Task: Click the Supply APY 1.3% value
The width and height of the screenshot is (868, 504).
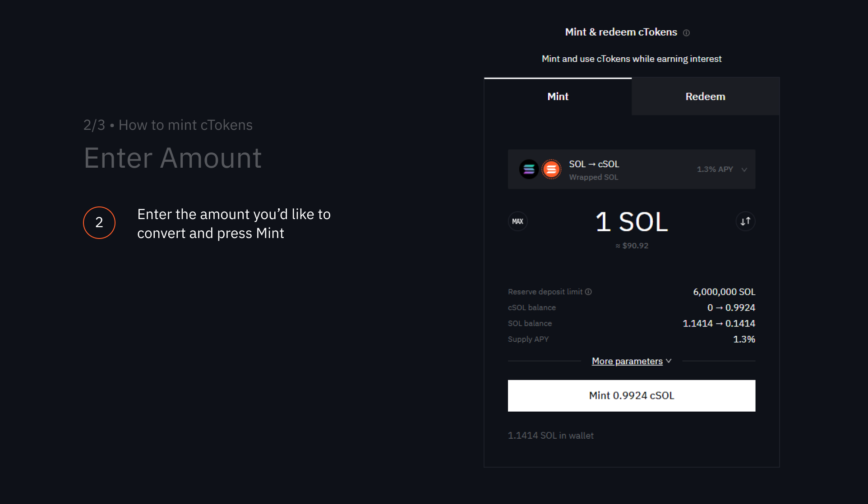Action: pyautogui.click(x=744, y=339)
